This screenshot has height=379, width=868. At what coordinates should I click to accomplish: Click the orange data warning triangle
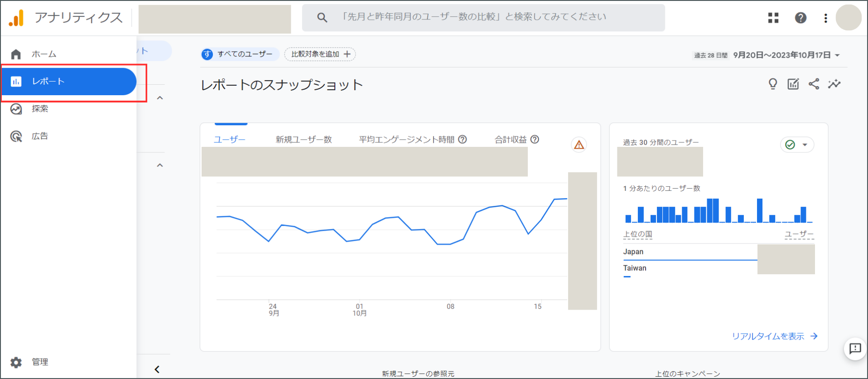click(x=579, y=145)
